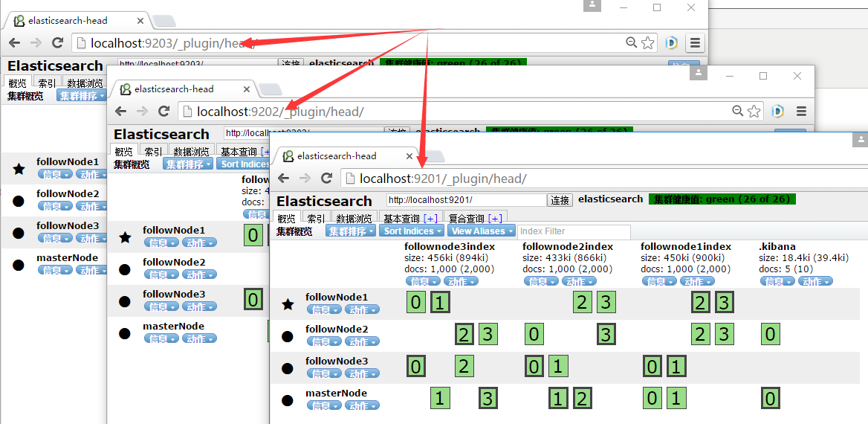868x424 pixels.
Task: Open Chrome hamburger menu in localhost:9203 window
Action: 696,42
